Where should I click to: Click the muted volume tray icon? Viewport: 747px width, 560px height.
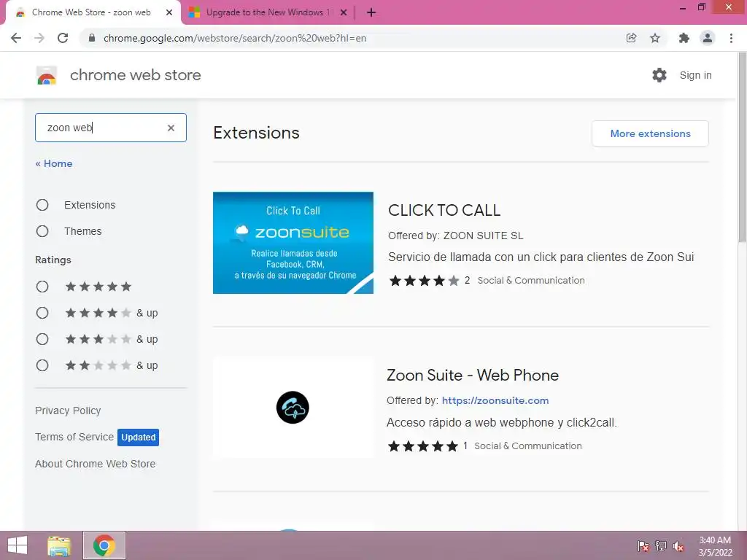[x=678, y=546]
